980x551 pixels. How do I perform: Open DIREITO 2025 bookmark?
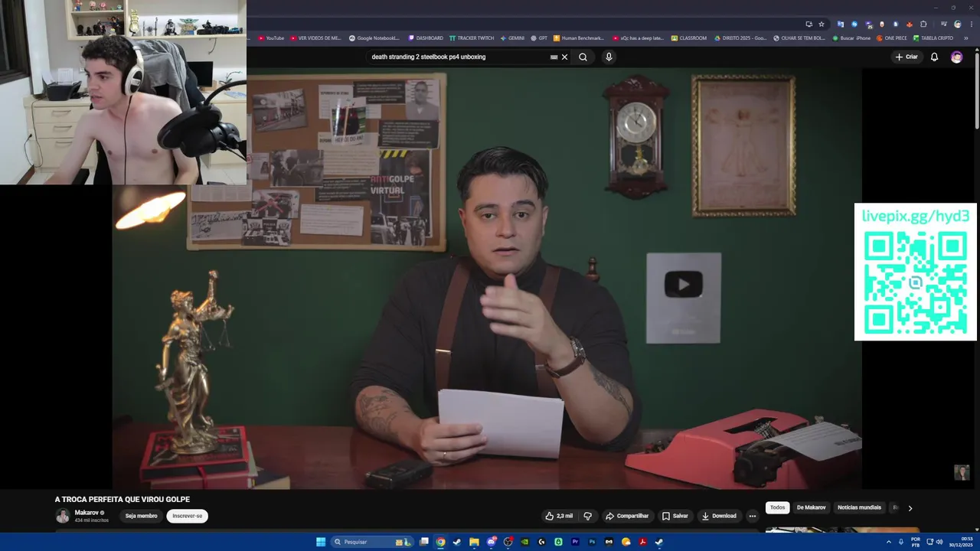tap(740, 37)
